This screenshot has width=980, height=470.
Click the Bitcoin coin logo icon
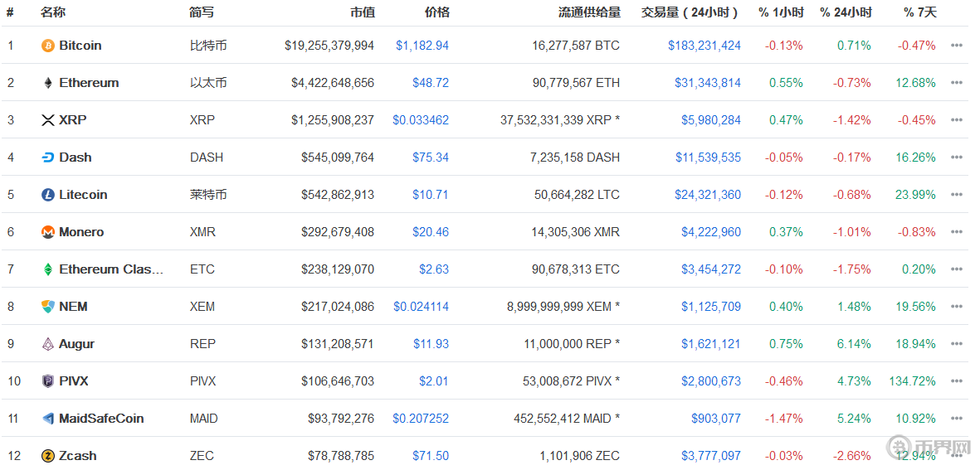[48, 46]
